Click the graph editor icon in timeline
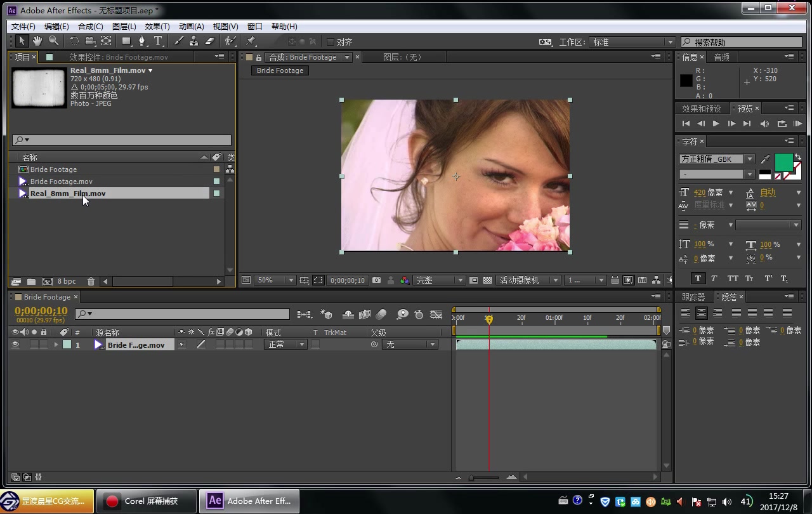The height and width of the screenshot is (514, 812). pos(436,314)
